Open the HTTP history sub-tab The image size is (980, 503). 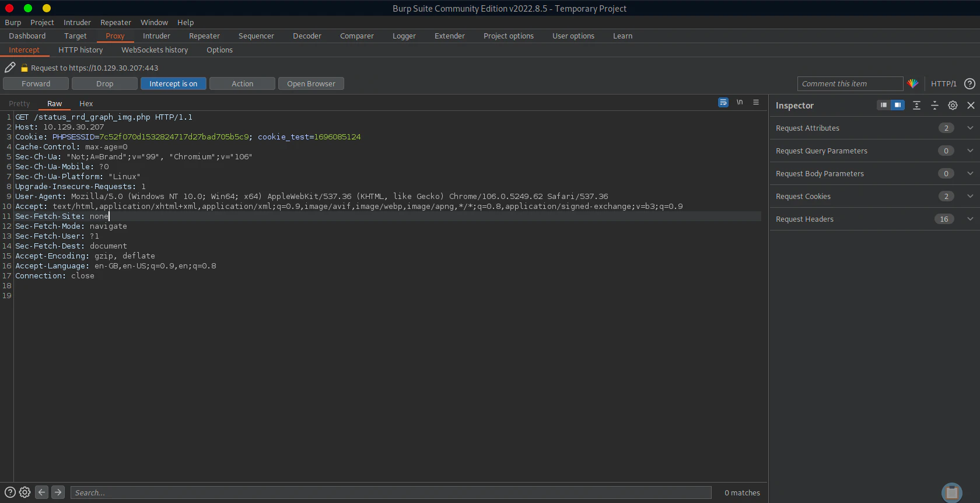80,50
